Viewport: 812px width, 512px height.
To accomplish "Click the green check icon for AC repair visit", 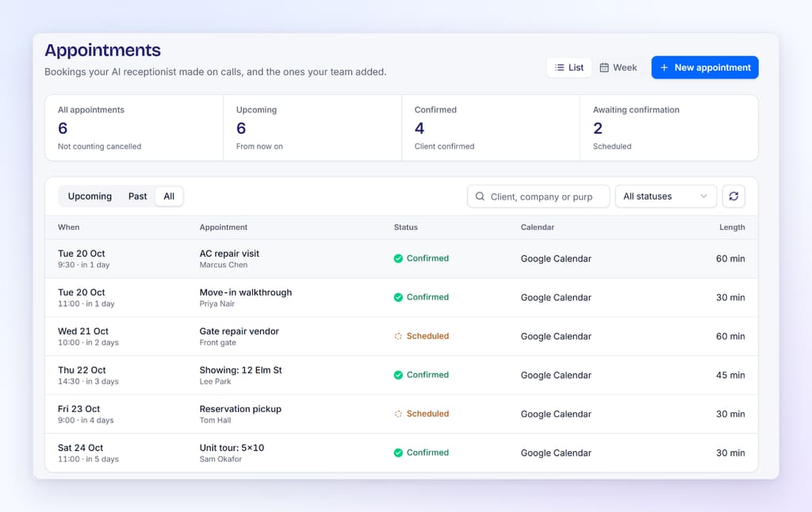I will [398, 258].
